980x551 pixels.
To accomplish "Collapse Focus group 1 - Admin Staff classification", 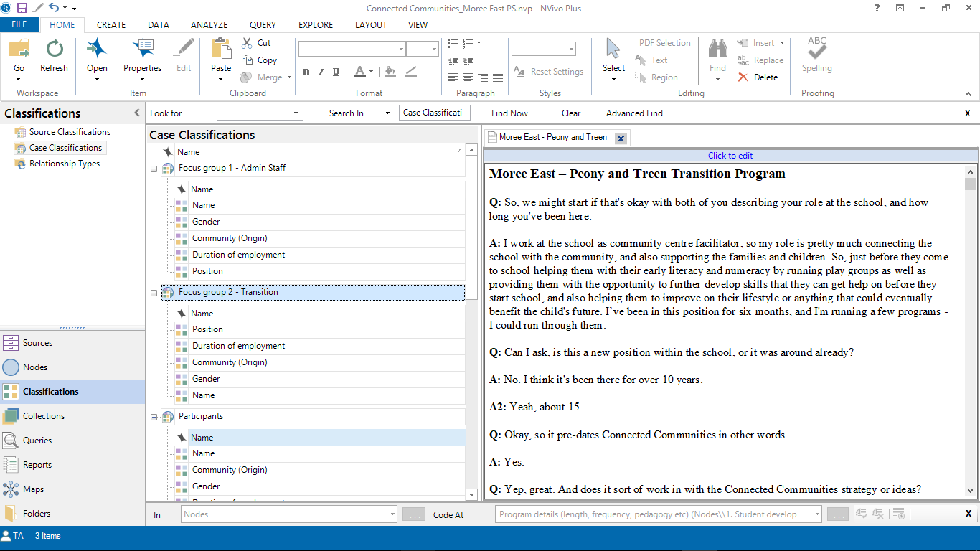I will [x=154, y=169].
